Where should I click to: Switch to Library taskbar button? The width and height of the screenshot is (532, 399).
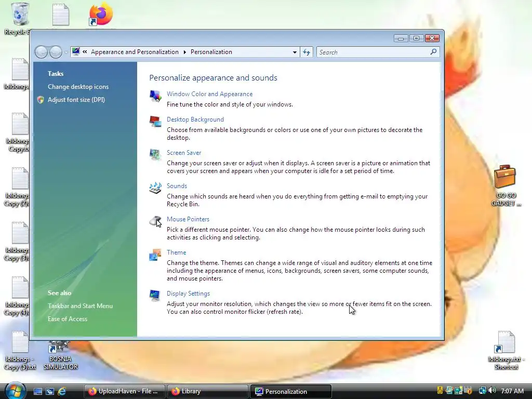(x=208, y=392)
